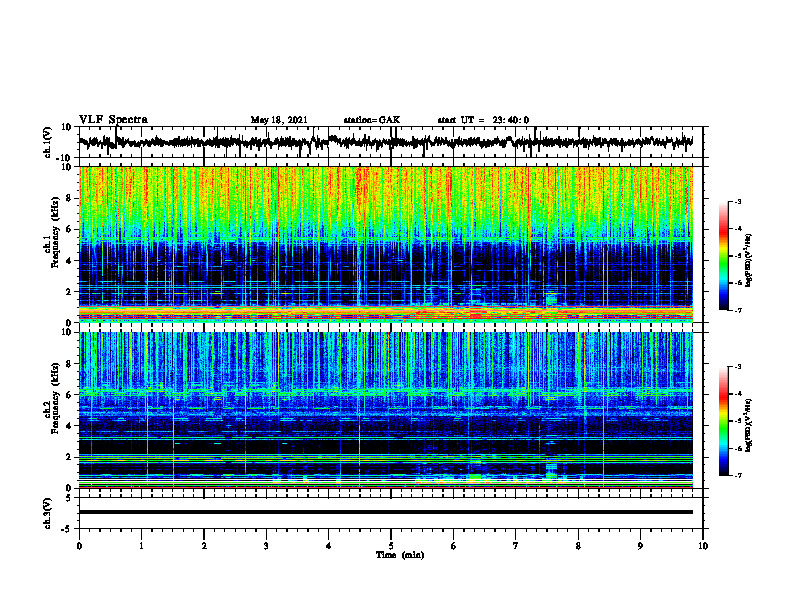Click the "ch.1(V)" waveform axis label

(48, 142)
